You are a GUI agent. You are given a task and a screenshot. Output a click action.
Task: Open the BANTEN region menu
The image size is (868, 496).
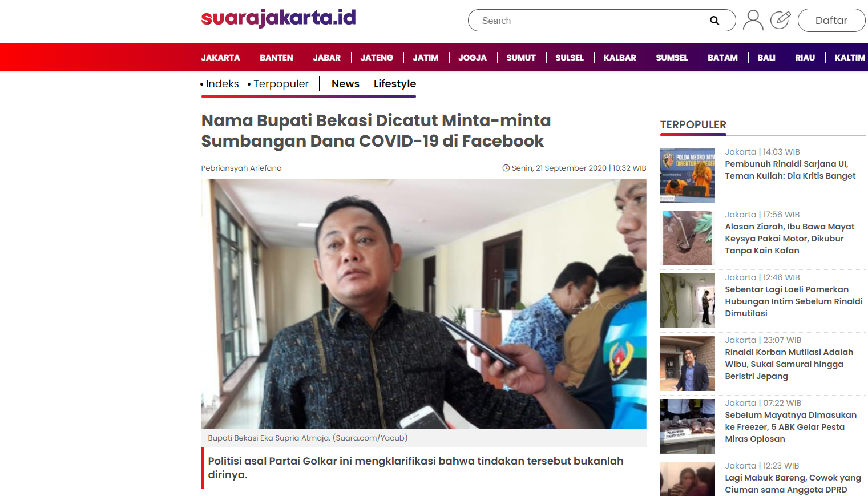click(x=276, y=58)
